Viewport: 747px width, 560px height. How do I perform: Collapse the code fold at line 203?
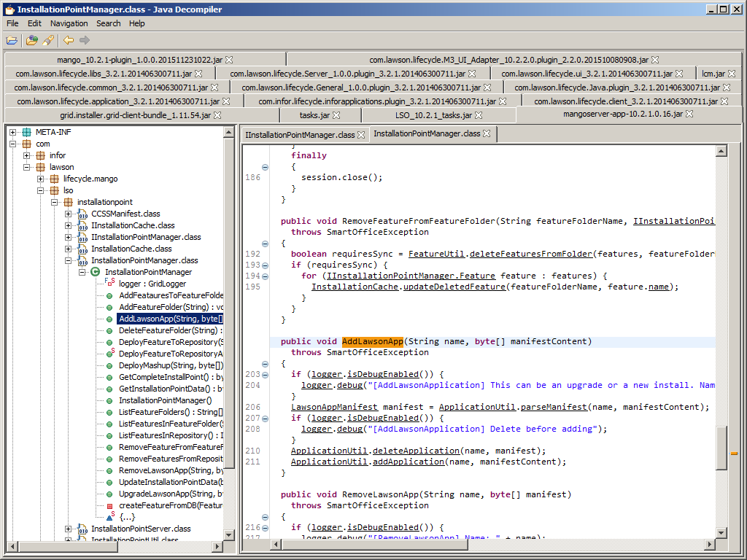(x=265, y=374)
